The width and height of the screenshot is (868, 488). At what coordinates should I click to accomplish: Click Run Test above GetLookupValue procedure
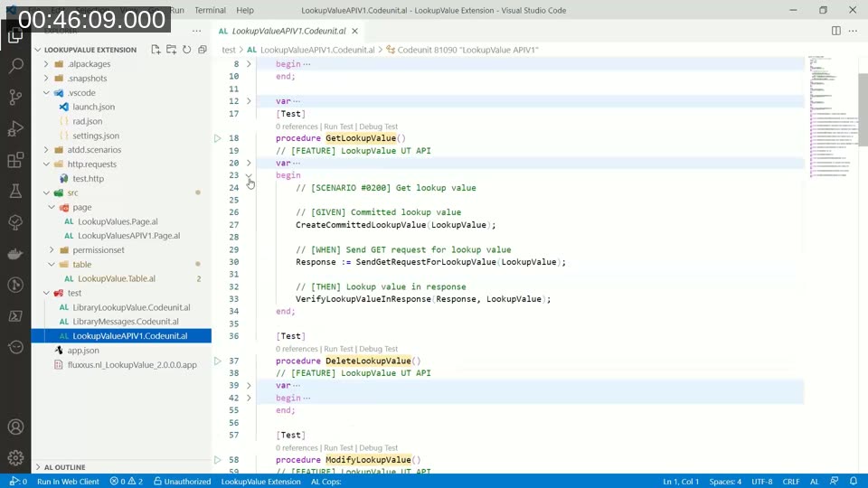tap(338, 127)
